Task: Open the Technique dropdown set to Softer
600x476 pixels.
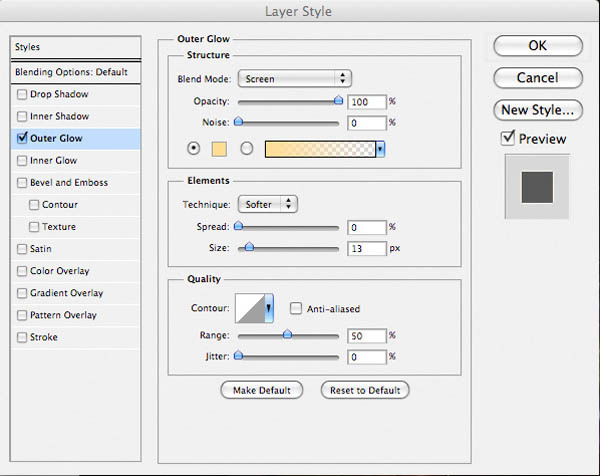Action: tap(267, 204)
